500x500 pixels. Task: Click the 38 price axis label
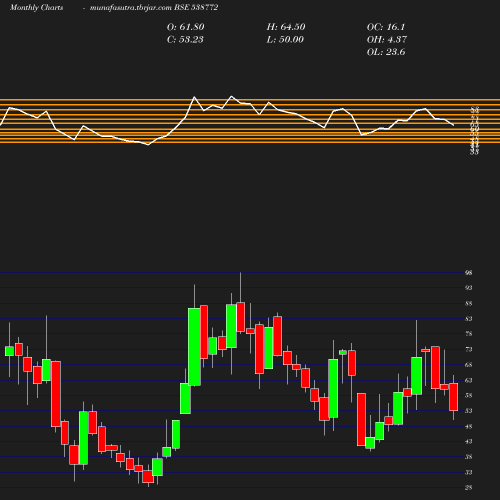tap(469, 457)
